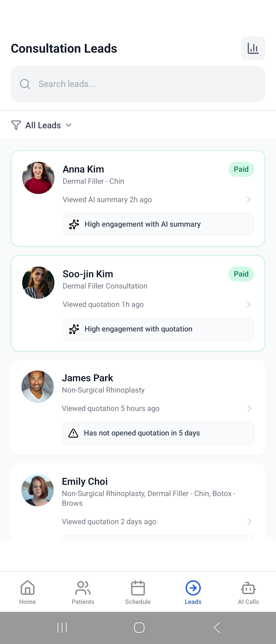Click the AI sparkle icon on Anna Kim's insight
Viewport: 276px width, 644px height.
(x=74, y=224)
